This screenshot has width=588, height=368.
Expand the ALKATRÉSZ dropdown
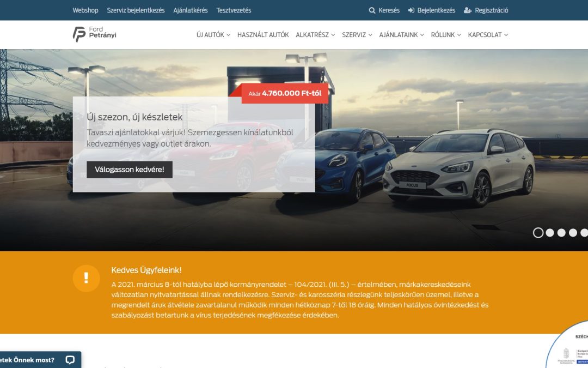tap(315, 35)
